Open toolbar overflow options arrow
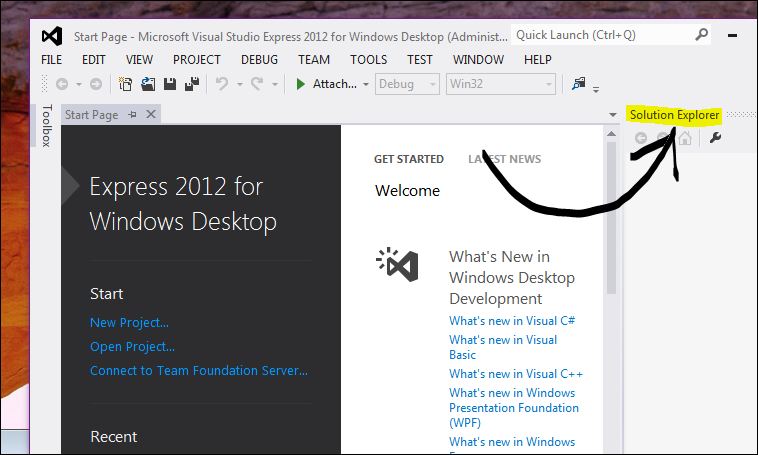The height and width of the screenshot is (455, 758). (596, 89)
